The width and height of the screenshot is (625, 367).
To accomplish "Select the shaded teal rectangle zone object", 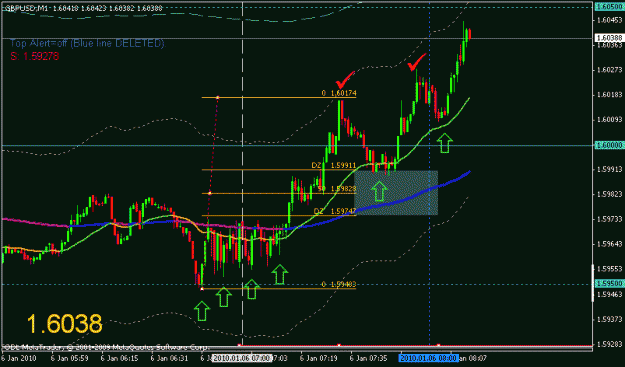I will pyautogui.click(x=396, y=193).
